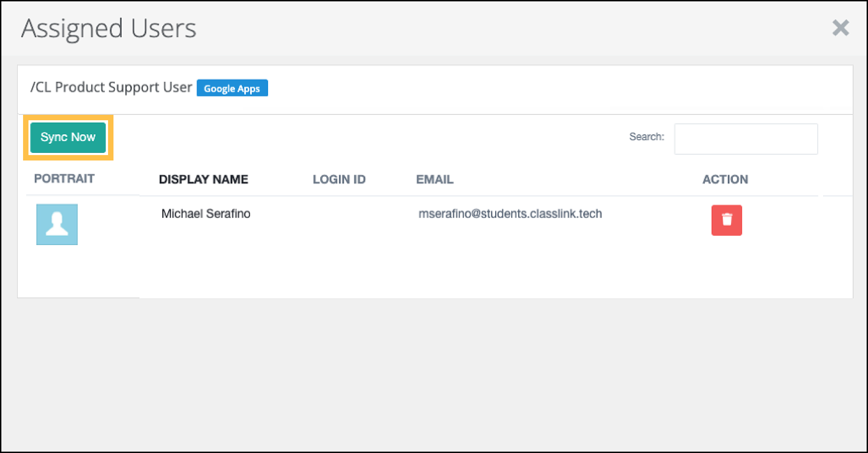Click the Google Apps badge

(232, 88)
